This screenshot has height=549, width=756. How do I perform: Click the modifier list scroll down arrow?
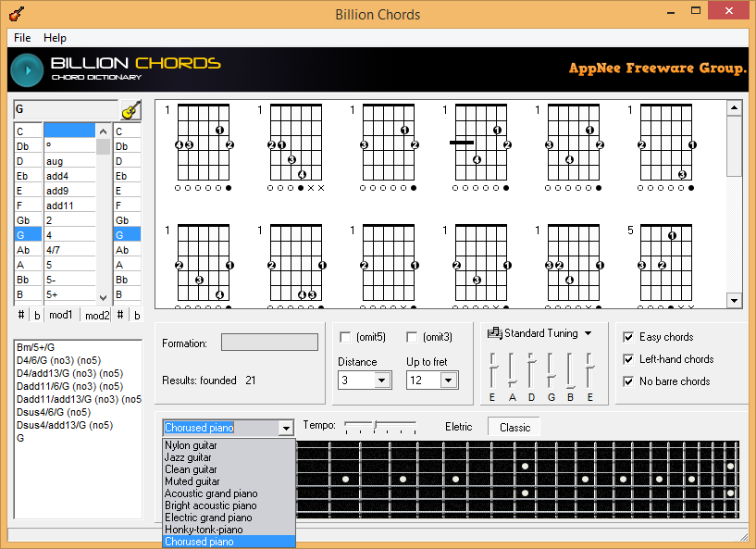coord(104,297)
